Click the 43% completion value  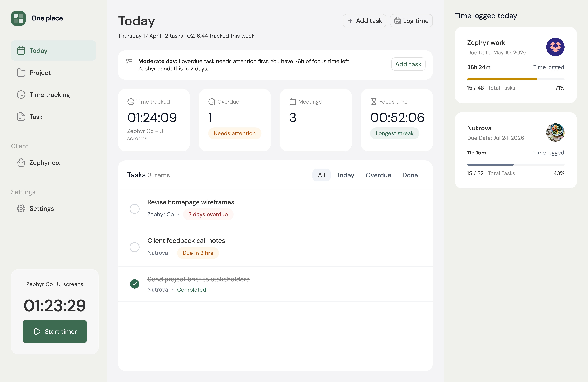pos(559,173)
